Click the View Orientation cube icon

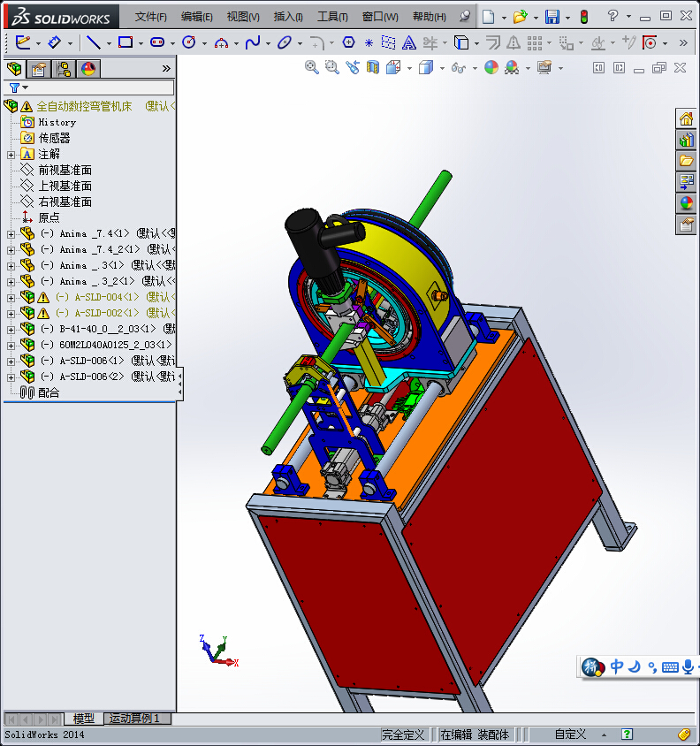click(x=393, y=67)
